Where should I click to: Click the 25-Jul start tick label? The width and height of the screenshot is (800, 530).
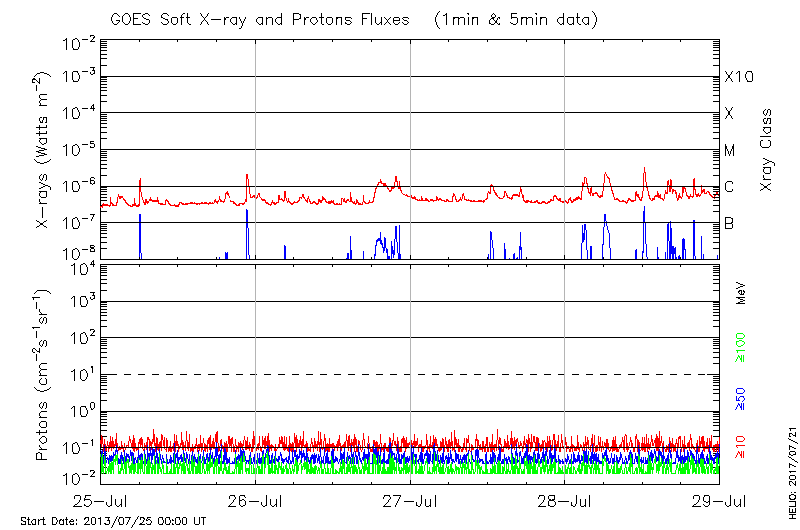[101, 502]
